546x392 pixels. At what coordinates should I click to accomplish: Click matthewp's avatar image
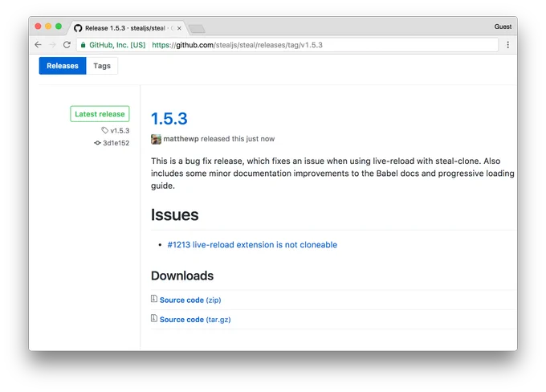click(x=156, y=139)
